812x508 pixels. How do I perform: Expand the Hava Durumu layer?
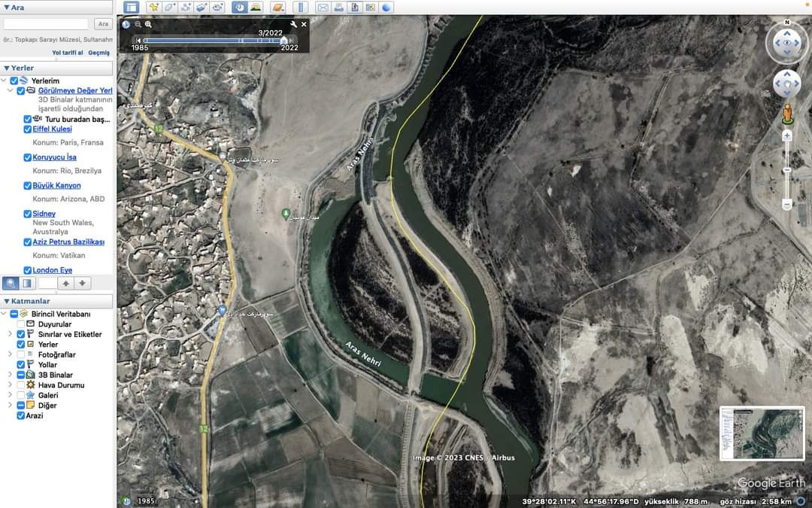pyautogui.click(x=10, y=385)
